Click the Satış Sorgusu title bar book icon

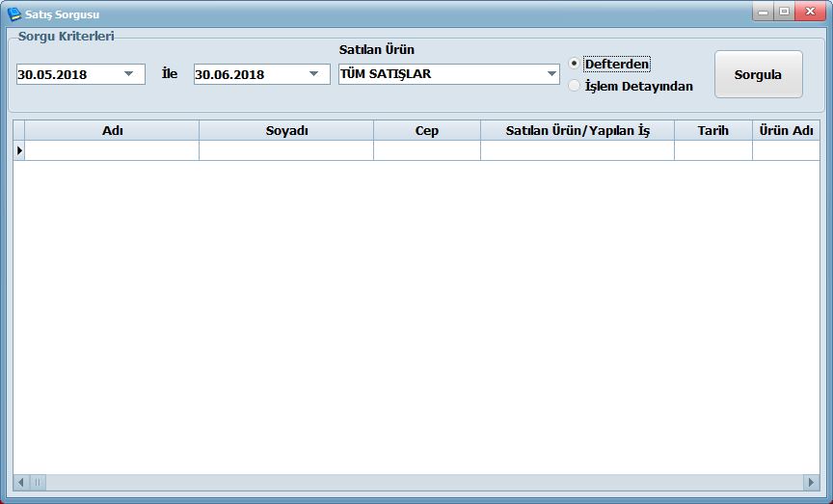13,14
